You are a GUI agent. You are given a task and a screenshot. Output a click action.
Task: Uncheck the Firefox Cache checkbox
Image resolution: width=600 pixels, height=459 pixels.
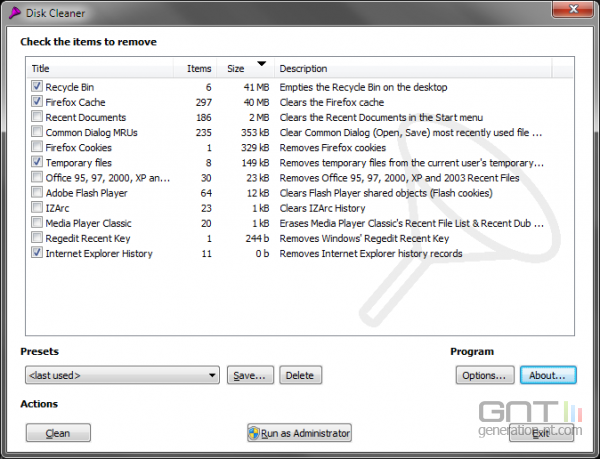[x=37, y=101]
